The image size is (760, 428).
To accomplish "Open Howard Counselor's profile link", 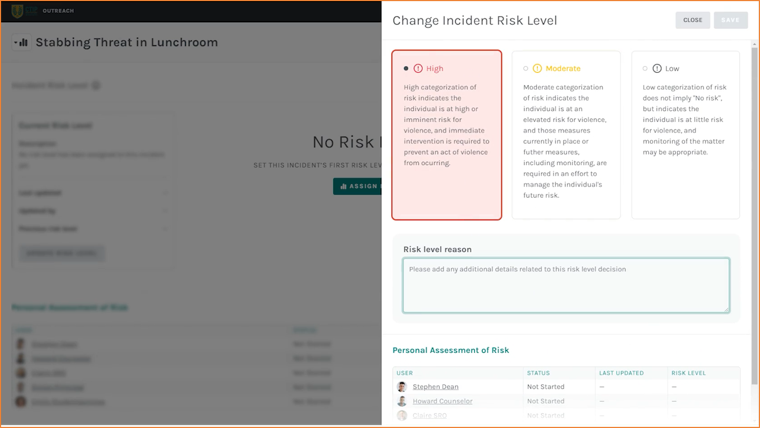I will coord(443,401).
